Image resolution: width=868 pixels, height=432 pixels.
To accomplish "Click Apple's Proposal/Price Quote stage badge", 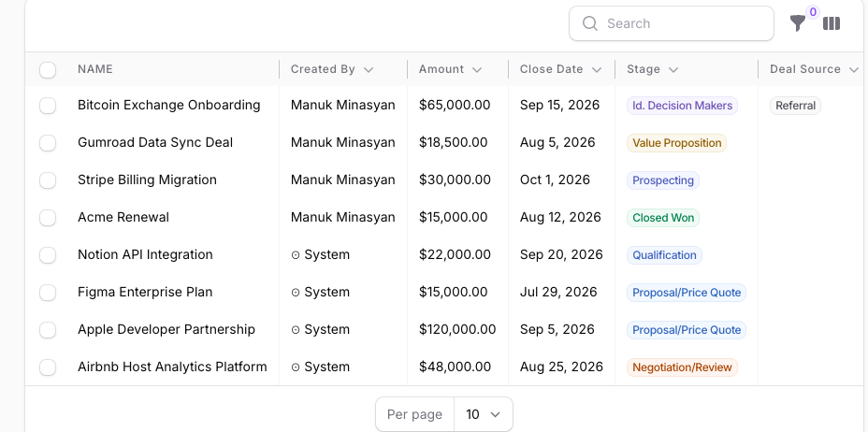I will pos(687,330).
